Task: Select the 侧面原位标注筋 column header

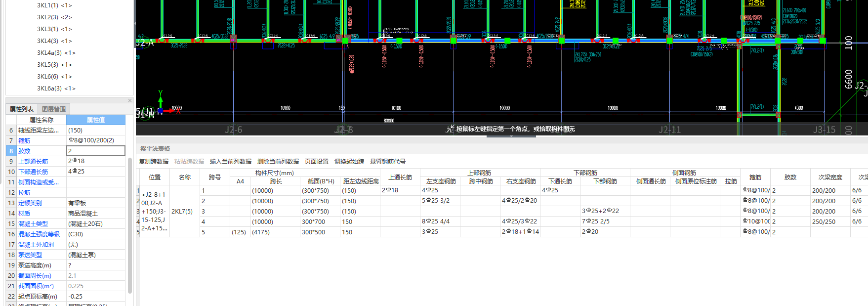Action: click(696, 181)
